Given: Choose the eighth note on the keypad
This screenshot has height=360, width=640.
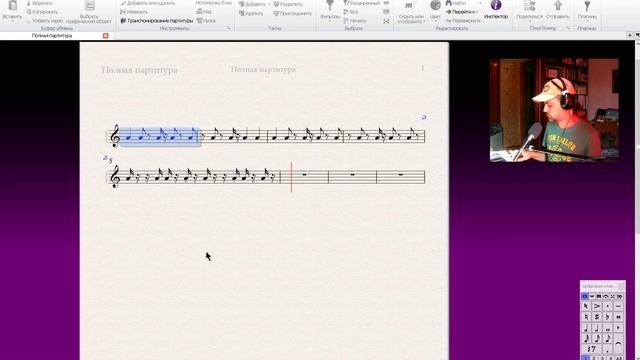Looking at the screenshot, I should click(x=607, y=339).
